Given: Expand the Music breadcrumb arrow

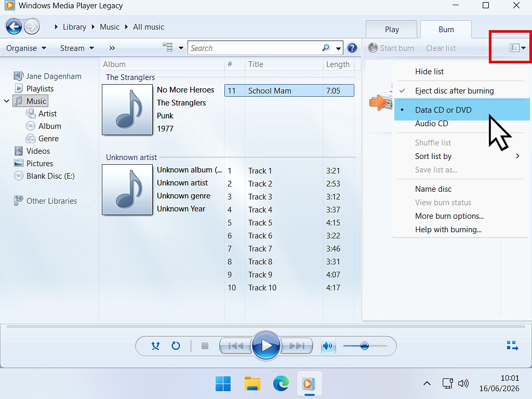Looking at the screenshot, I should tap(93, 27).
